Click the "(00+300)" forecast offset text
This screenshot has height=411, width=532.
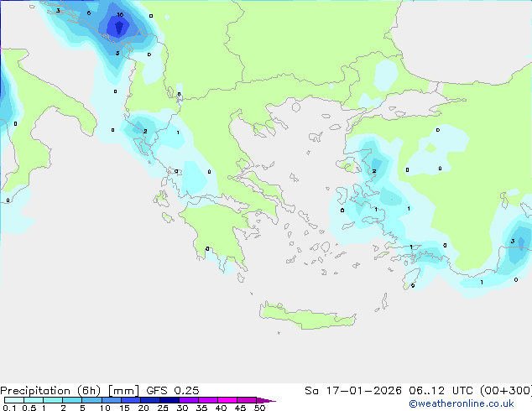pos(506,391)
